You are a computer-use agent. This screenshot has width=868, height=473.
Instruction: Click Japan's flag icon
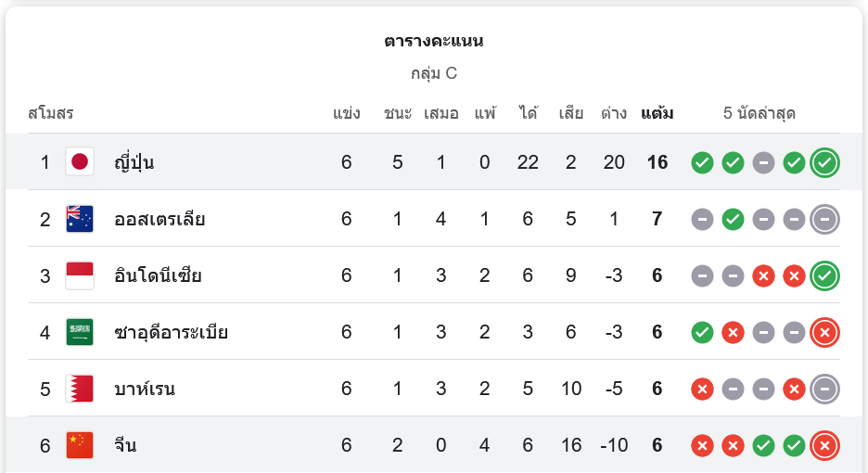click(x=80, y=162)
